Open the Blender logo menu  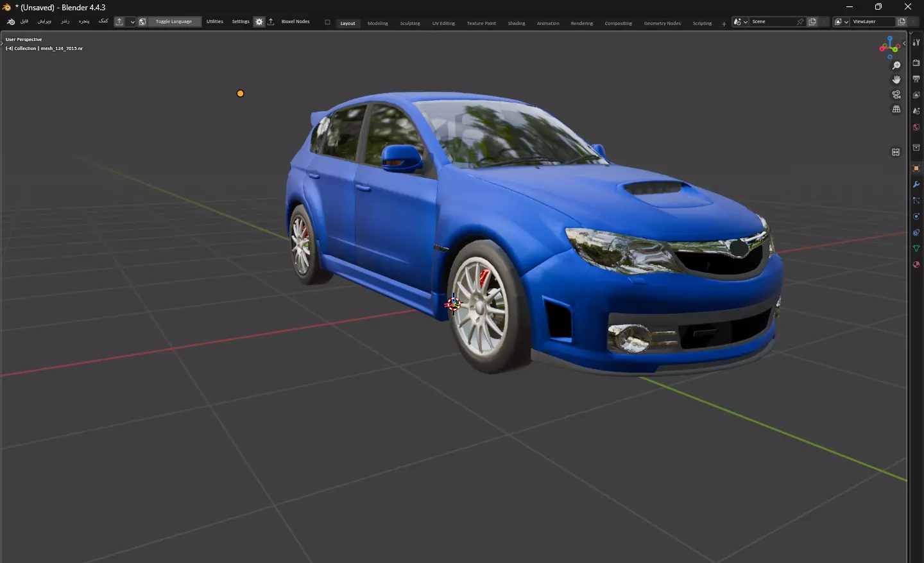(x=11, y=22)
